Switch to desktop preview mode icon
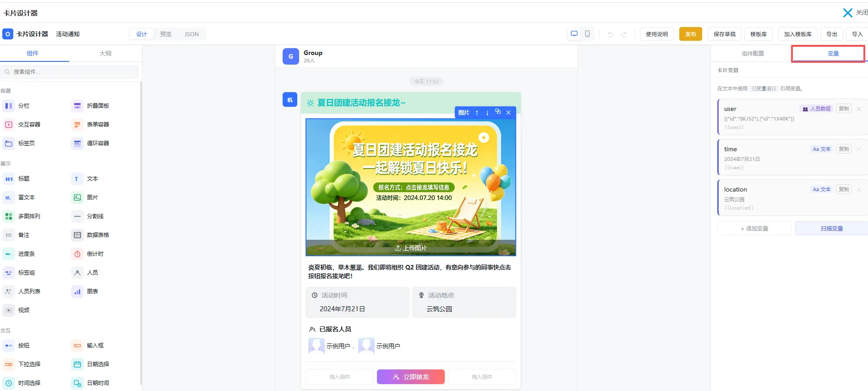This screenshot has height=391, width=868. click(574, 34)
